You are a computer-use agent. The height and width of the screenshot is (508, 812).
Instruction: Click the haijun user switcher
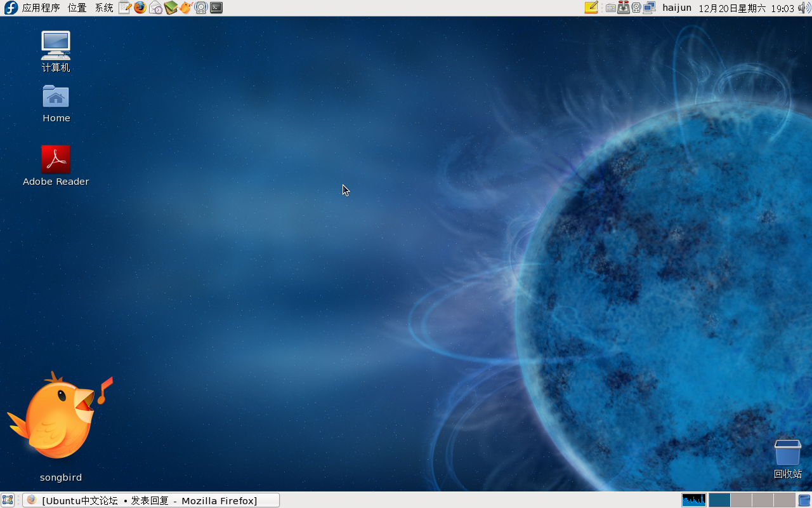677,8
